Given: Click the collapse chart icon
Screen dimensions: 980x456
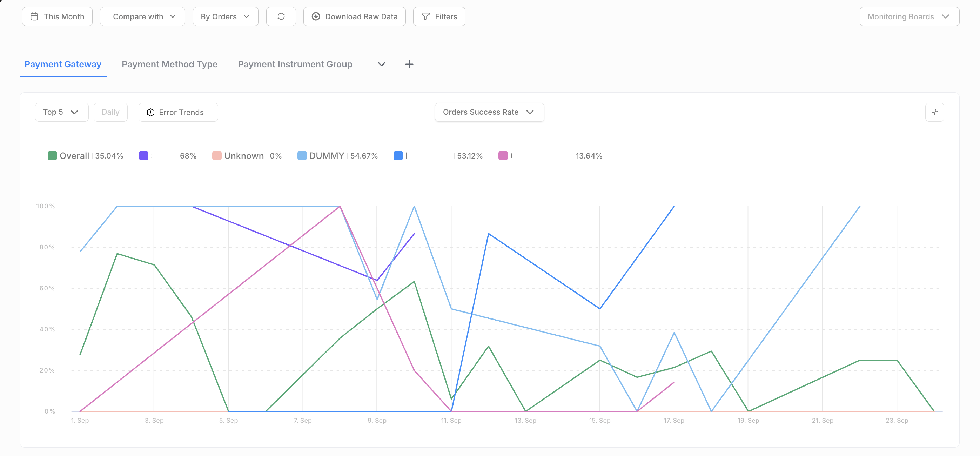Looking at the screenshot, I should tap(934, 112).
